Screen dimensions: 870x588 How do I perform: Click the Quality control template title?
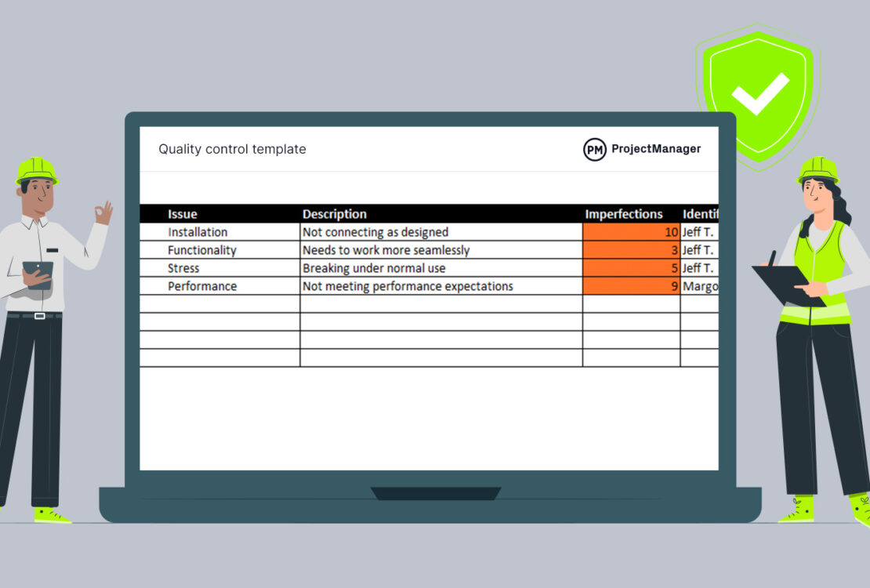(232, 149)
